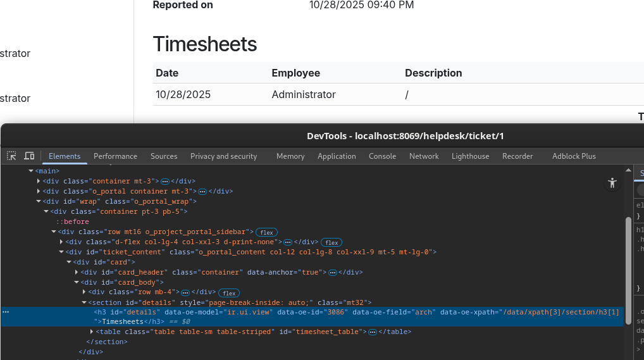Open the Lighthouse panel tab
The width and height of the screenshot is (644, 360).
click(x=470, y=156)
